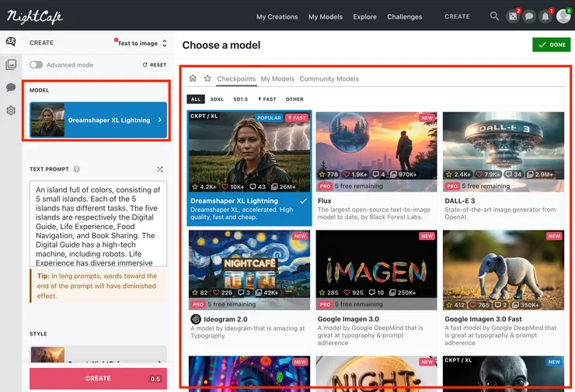The width and height of the screenshot is (575, 392).
Task: Switch to the Checkpoints tab
Action: [x=236, y=78]
